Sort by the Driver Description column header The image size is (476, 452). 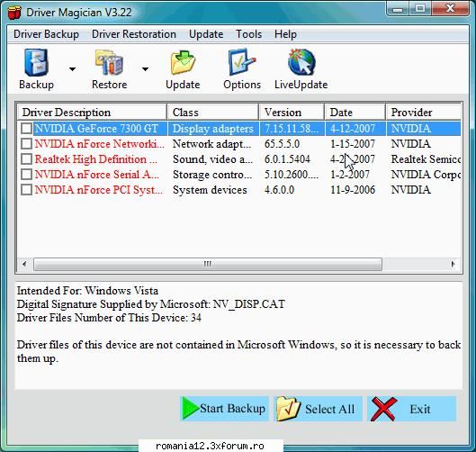(92, 113)
